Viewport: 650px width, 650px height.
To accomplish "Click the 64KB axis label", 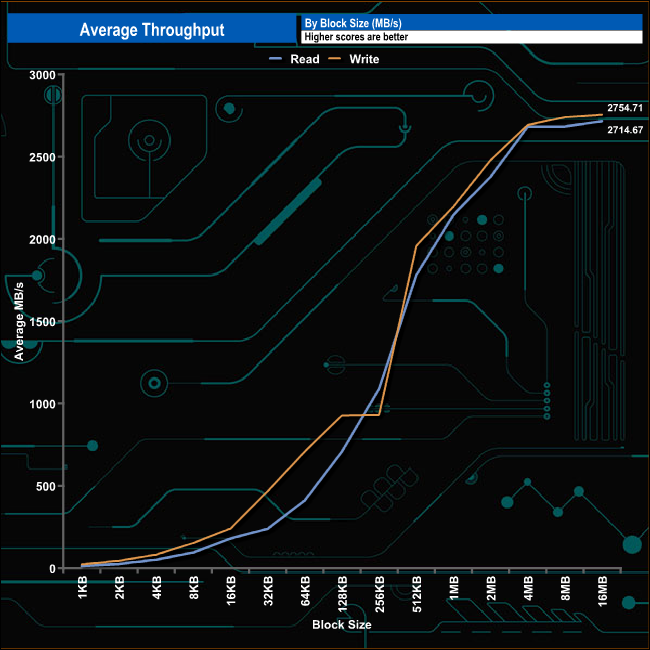I will click(x=305, y=590).
